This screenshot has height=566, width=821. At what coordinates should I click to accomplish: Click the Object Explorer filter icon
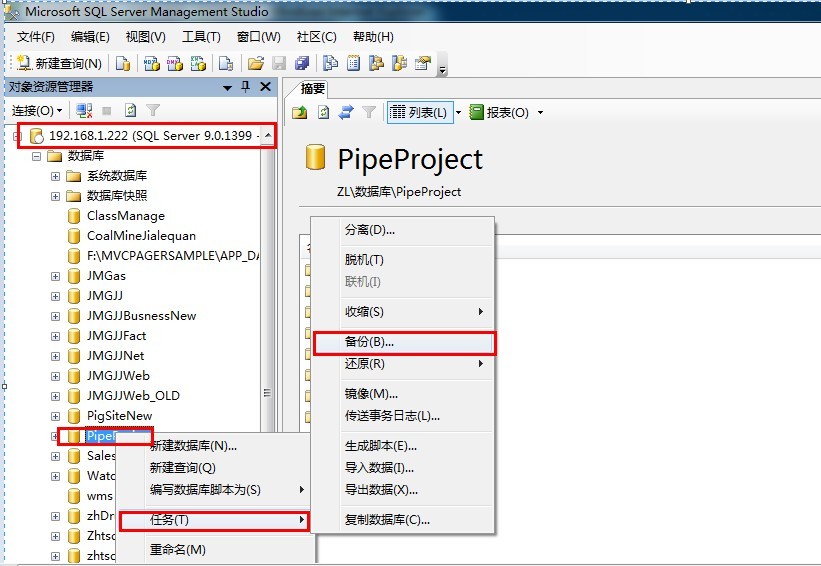coord(153,110)
